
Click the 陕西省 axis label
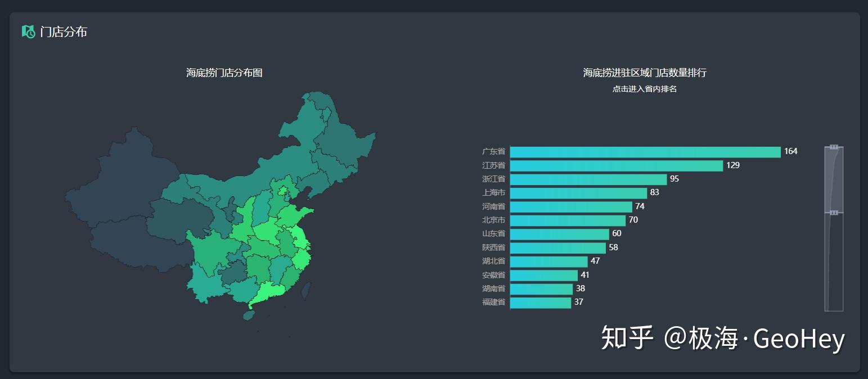(x=493, y=247)
